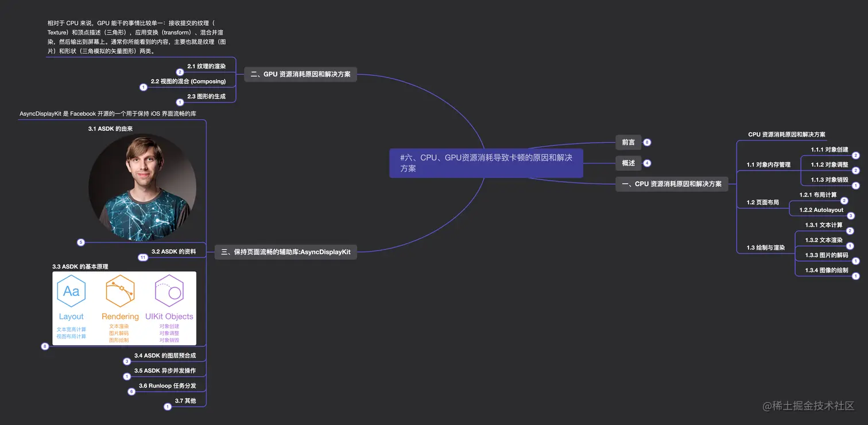Expand the badge beside 1.1.3 对象销毁
This screenshot has width=868, height=425.
(855, 185)
